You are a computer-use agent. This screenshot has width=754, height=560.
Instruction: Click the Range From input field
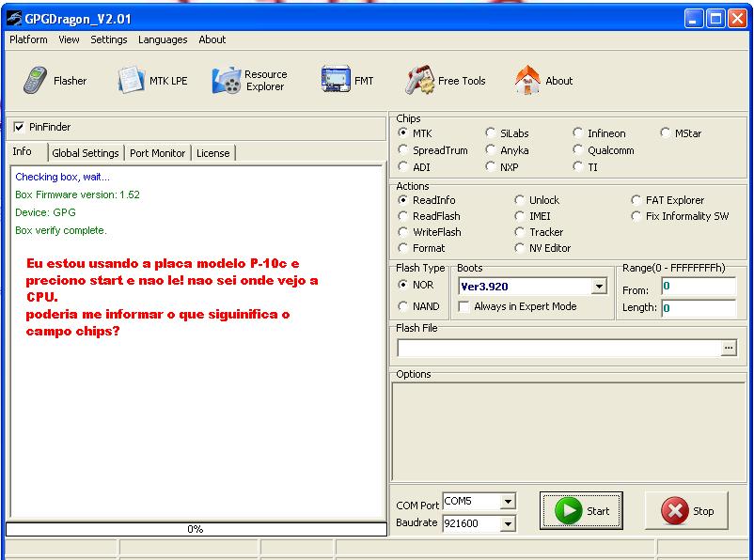(x=699, y=287)
